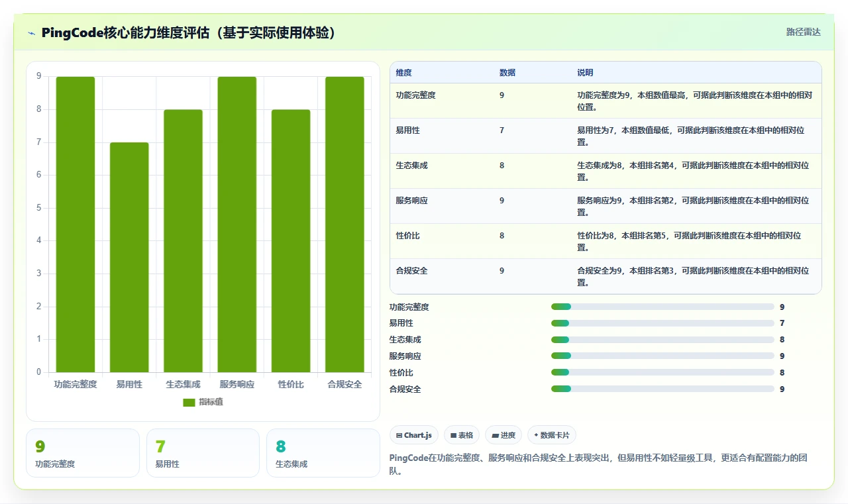The width and height of the screenshot is (848, 504).
Task: Click the 性价比 cell in table
Action: 442,241
